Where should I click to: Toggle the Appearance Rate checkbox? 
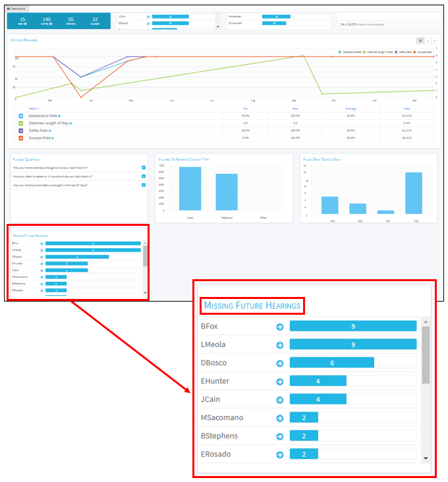(x=21, y=115)
